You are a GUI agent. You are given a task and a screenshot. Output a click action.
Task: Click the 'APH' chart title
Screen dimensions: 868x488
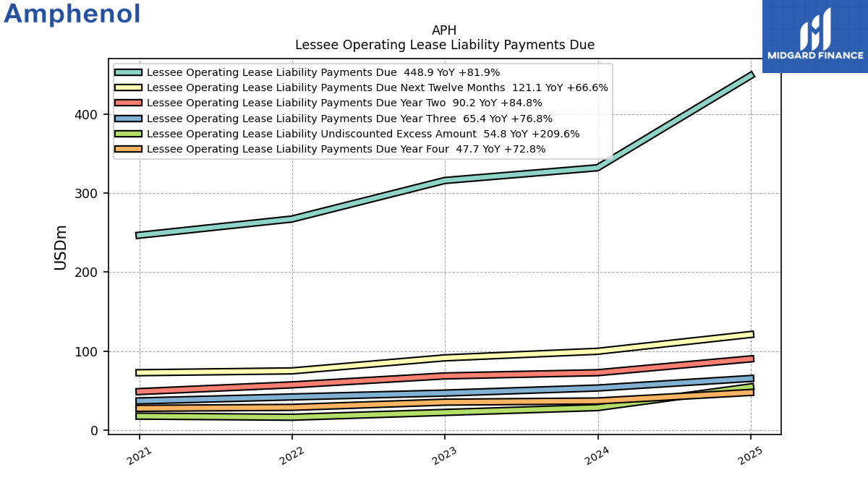(444, 30)
